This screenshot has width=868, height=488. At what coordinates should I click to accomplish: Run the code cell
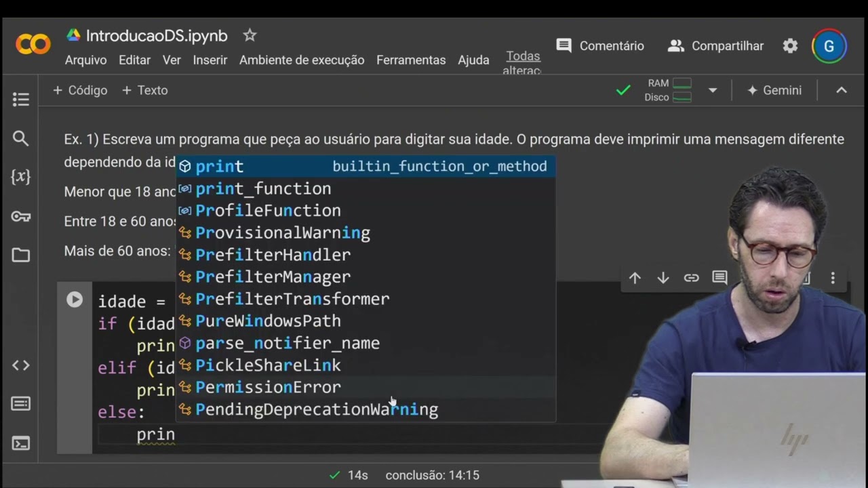coord(75,300)
